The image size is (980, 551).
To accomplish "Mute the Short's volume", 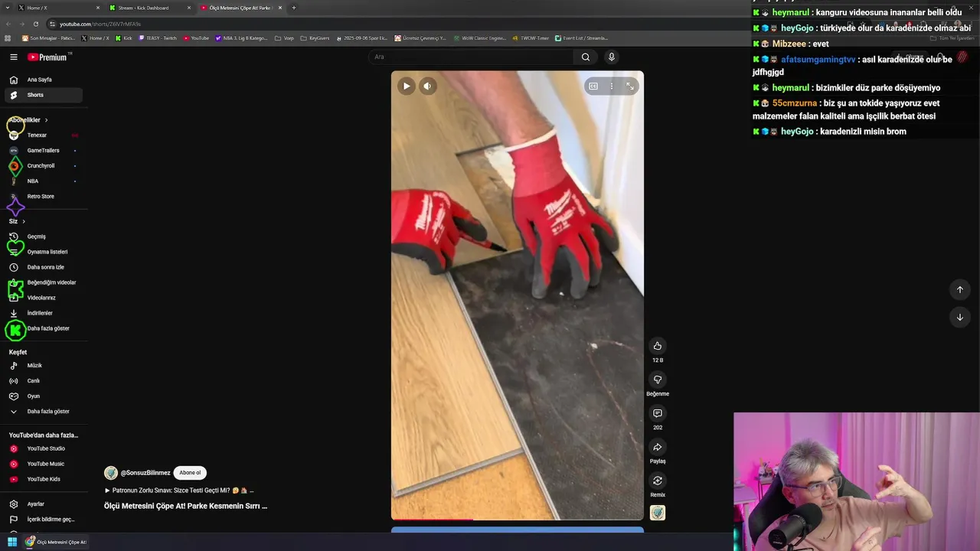I will (428, 86).
